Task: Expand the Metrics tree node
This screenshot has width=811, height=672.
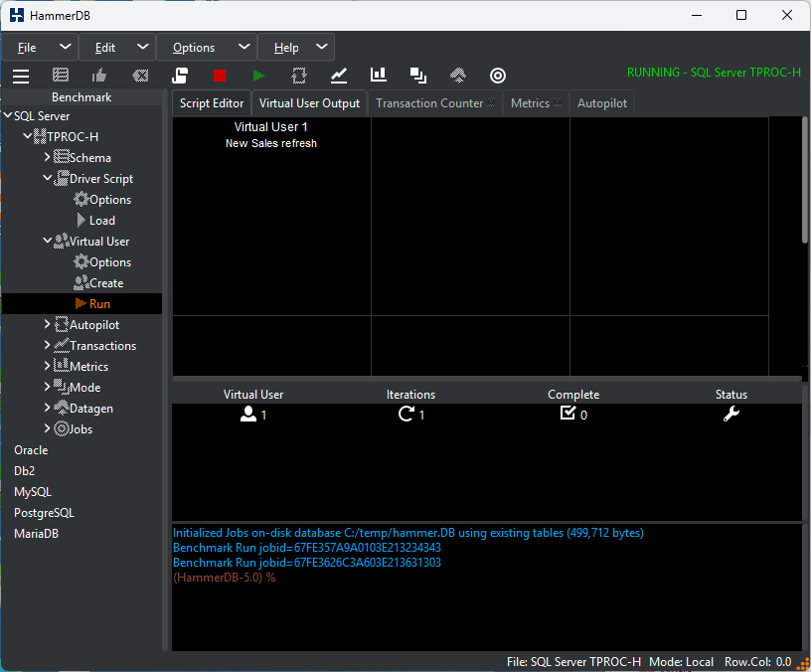Action: [x=47, y=366]
